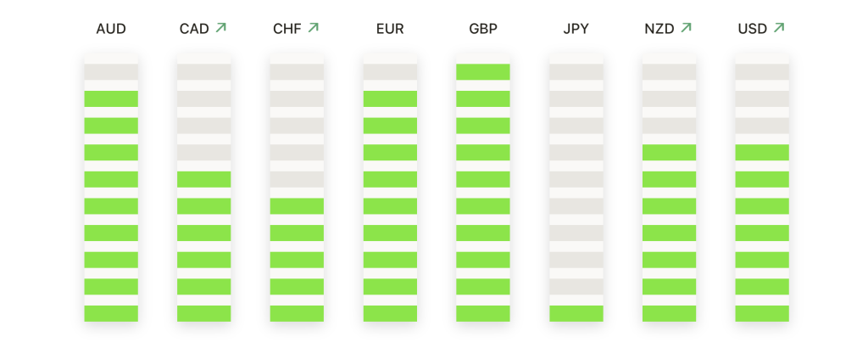Image resolution: width=868 pixels, height=348 pixels.
Task: Select the AUD currency label
Action: pyautogui.click(x=111, y=29)
